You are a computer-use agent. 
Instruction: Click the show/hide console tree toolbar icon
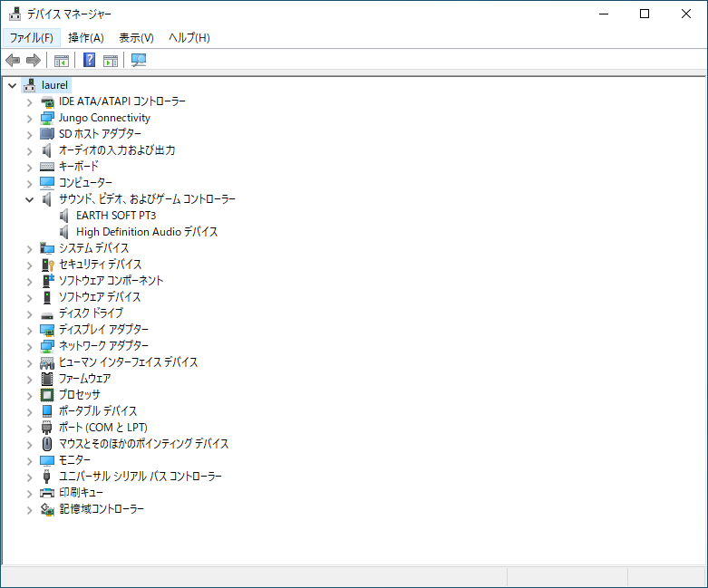pyautogui.click(x=62, y=60)
